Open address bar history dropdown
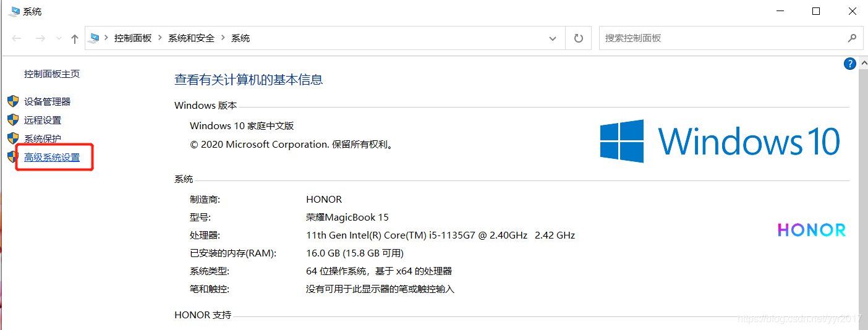Screen dimensions: 868x330 pos(553,38)
